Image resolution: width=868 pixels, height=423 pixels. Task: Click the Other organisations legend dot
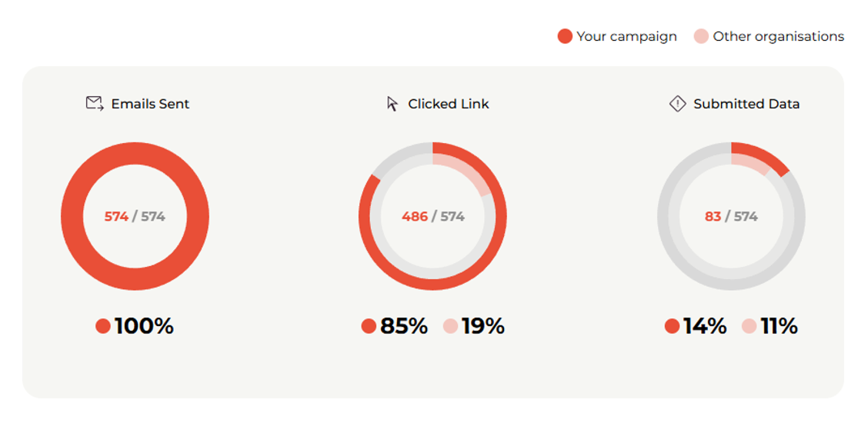click(701, 37)
